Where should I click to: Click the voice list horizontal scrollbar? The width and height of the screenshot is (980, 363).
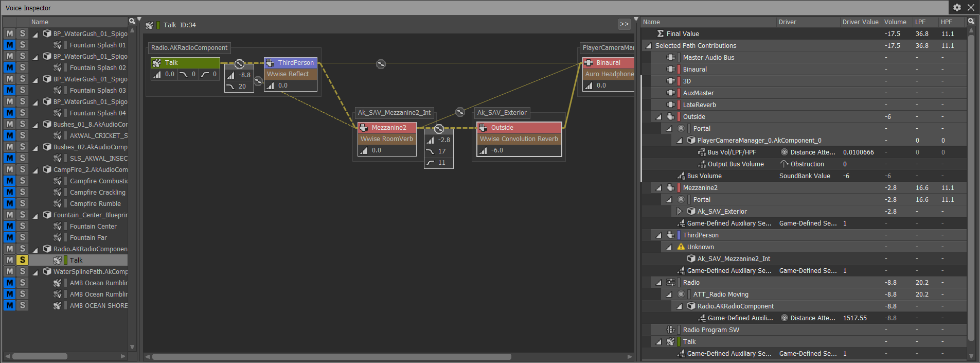pyautogui.click(x=40, y=356)
